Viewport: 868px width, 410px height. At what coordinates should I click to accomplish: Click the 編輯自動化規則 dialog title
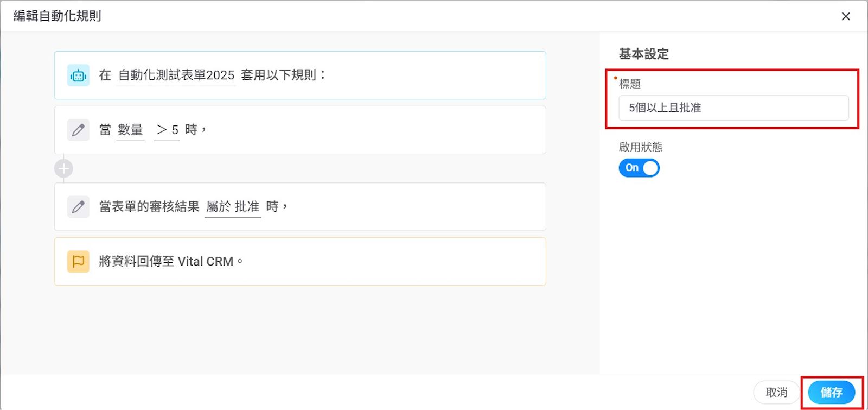click(58, 16)
